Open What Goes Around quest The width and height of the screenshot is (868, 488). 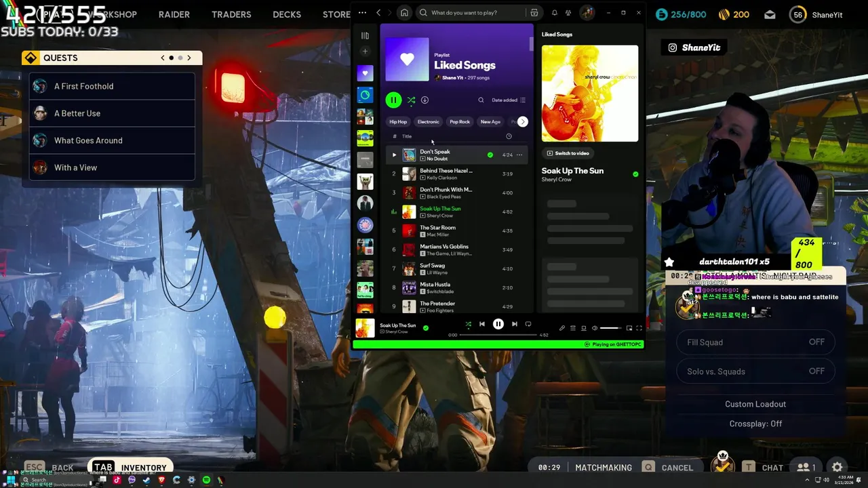[x=113, y=140]
